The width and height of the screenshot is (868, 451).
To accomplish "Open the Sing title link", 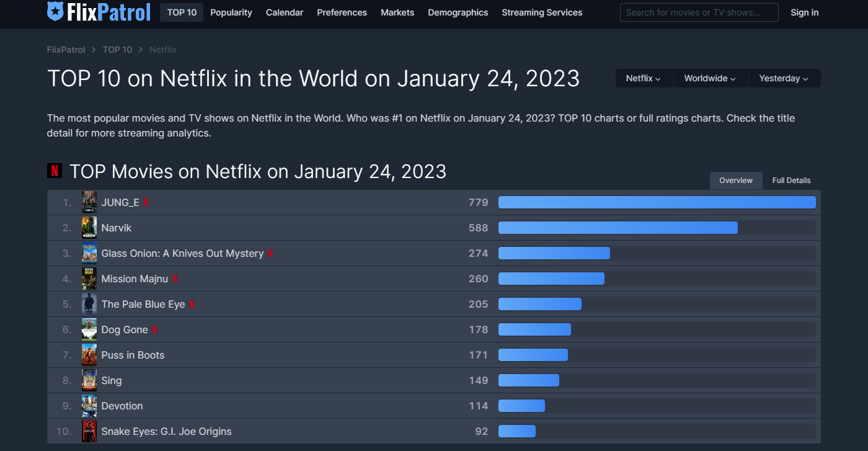I will coord(112,381).
